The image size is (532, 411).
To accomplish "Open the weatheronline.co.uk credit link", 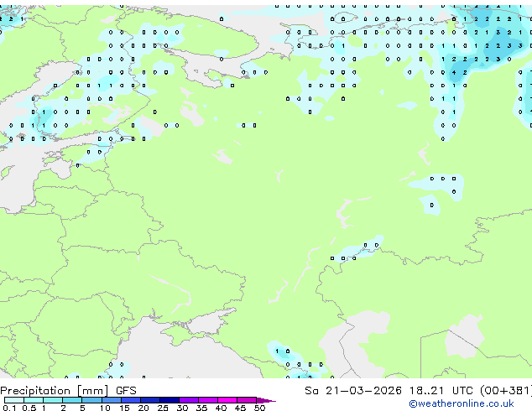I will coord(462,403).
